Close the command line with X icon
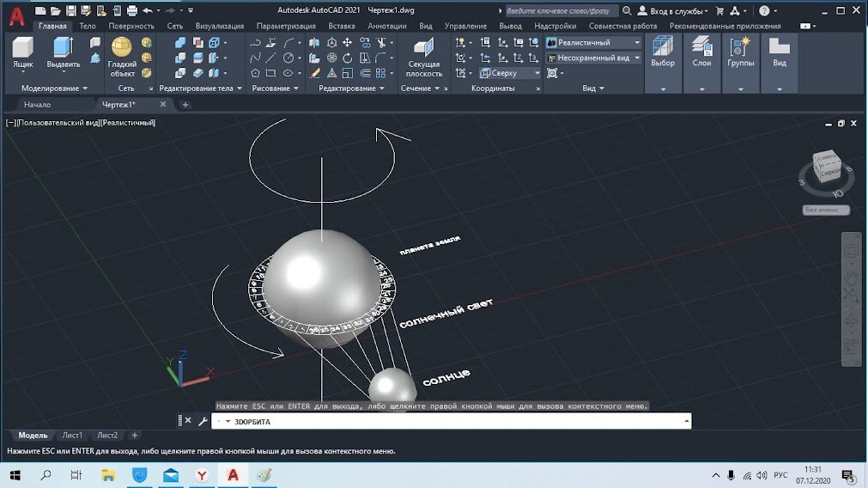This screenshot has width=868, height=488. pos(188,420)
